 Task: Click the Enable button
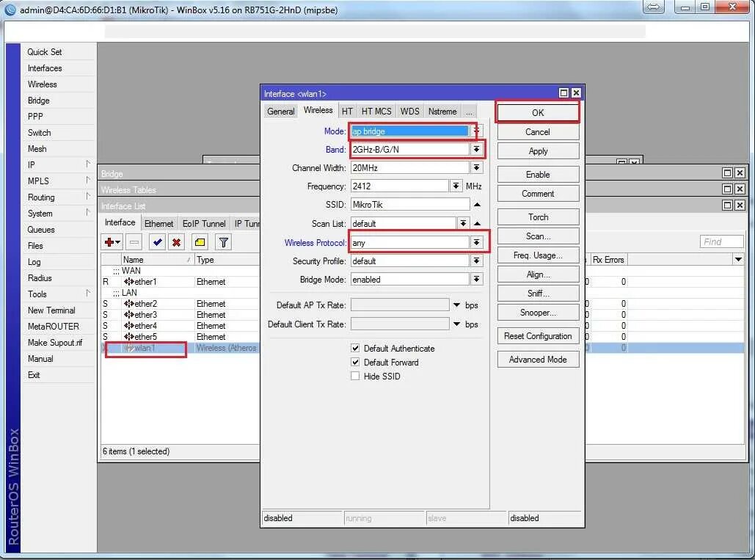538,175
